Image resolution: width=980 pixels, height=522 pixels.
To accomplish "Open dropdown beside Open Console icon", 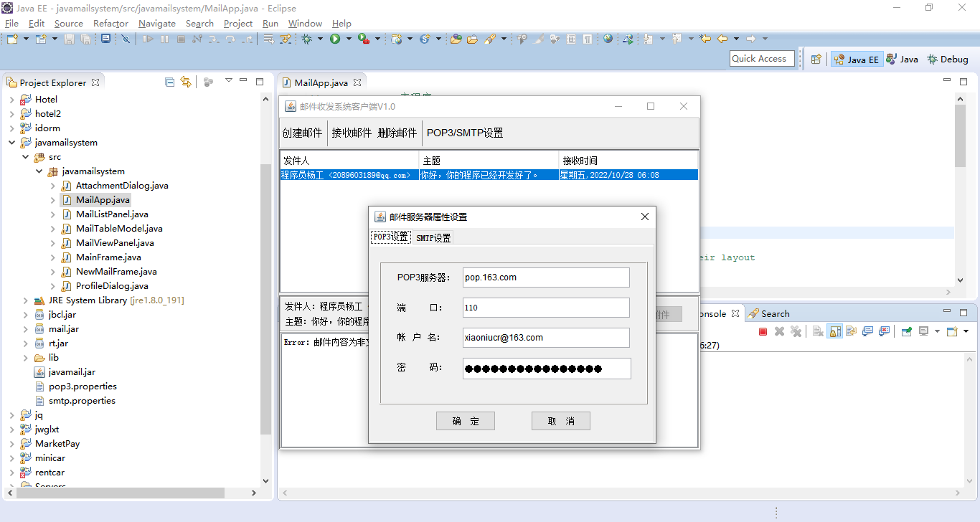I will (965, 331).
